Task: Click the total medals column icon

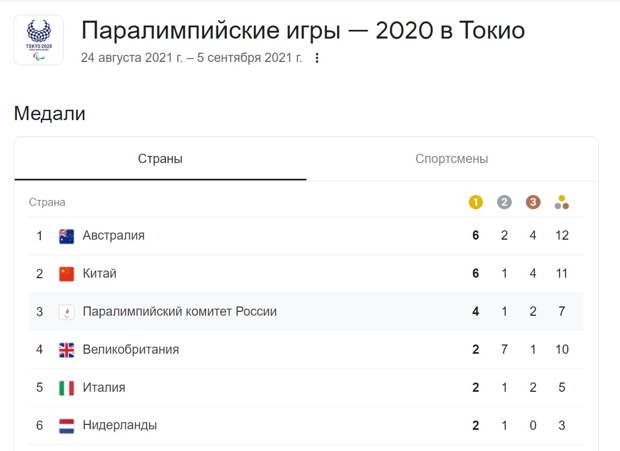Action: [561, 202]
